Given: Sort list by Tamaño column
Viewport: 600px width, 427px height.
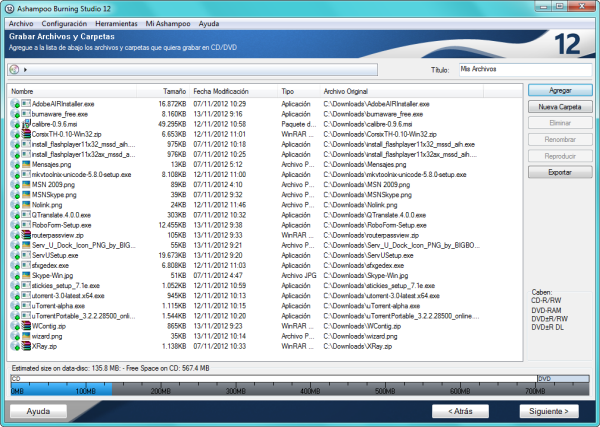Looking at the screenshot, I should tap(163, 91).
